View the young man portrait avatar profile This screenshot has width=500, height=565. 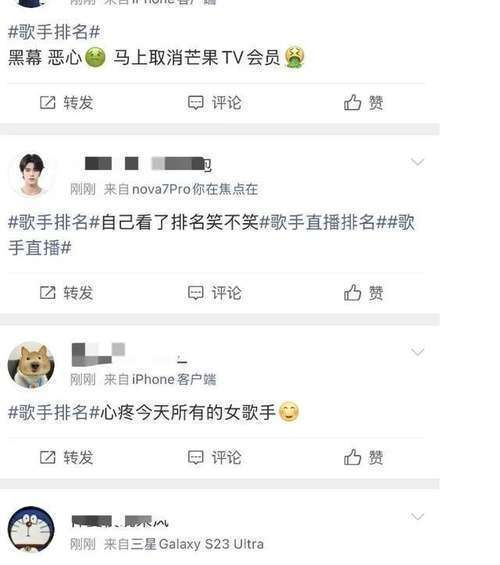pyautogui.click(x=31, y=175)
